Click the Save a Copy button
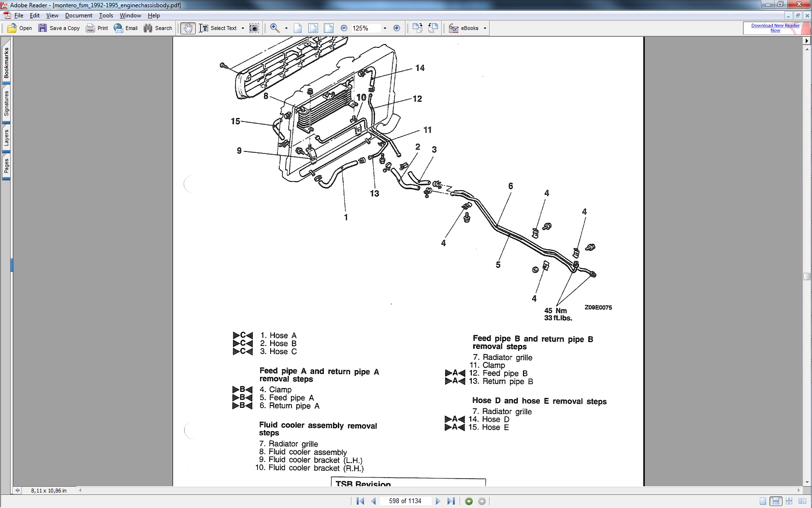 coord(59,28)
